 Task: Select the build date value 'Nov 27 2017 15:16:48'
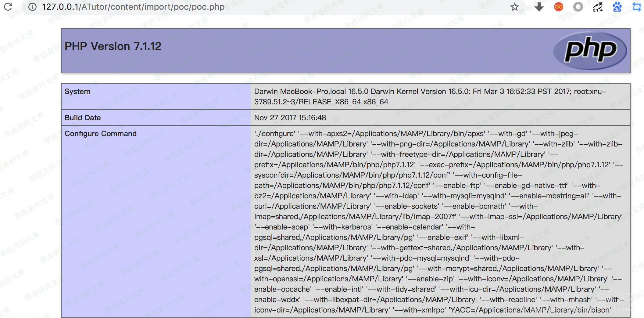tap(290, 118)
